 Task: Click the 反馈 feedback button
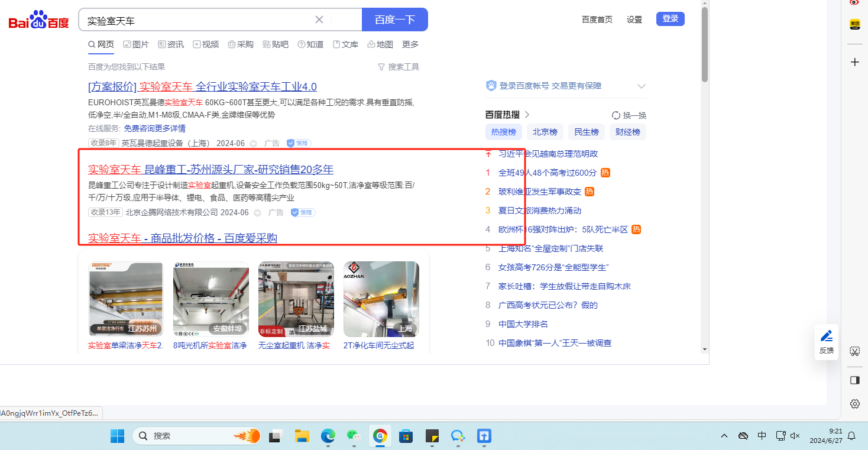pyautogui.click(x=827, y=342)
